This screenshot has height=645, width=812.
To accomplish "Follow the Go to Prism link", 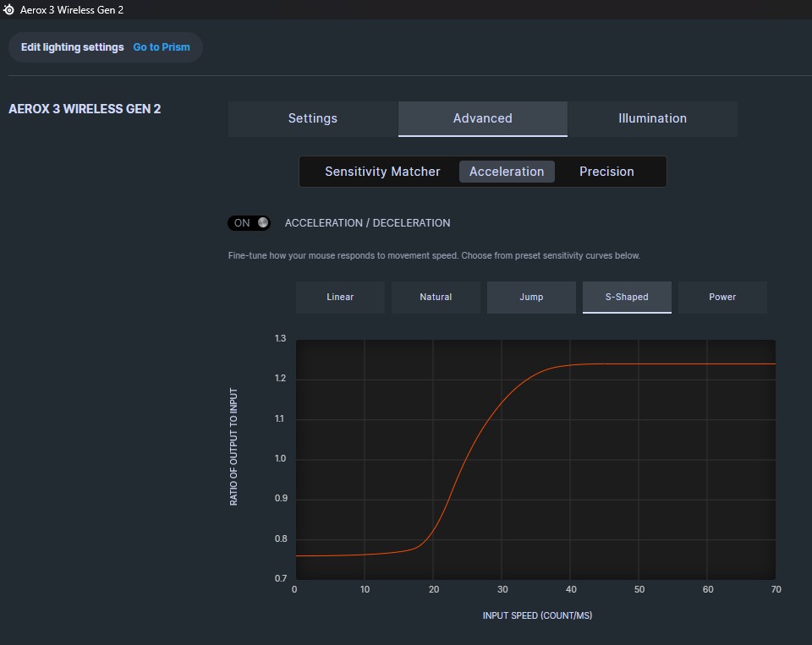I will 162,47.
